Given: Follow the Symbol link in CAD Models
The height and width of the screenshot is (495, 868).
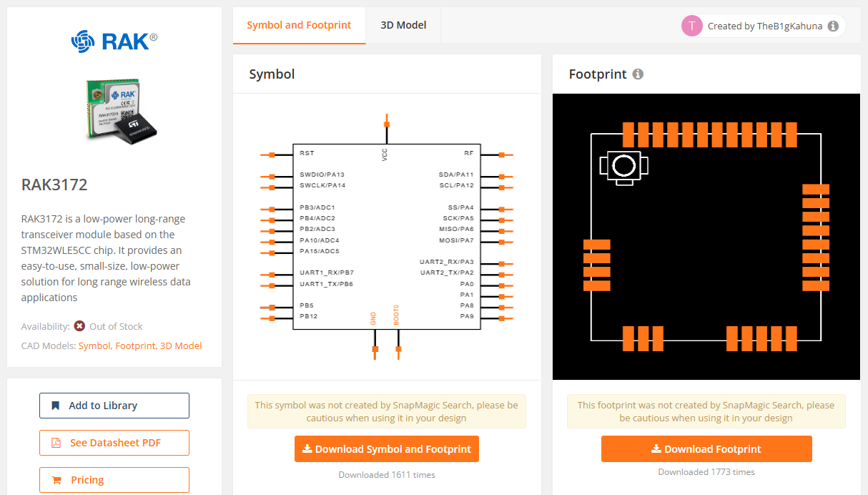Looking at the screenshot, I should click(x=94, y=345).
